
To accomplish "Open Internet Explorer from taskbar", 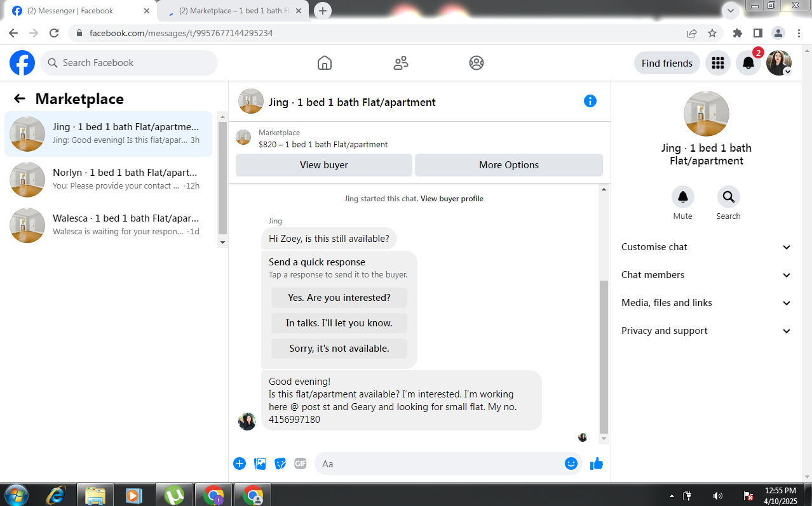I will 55,495.
